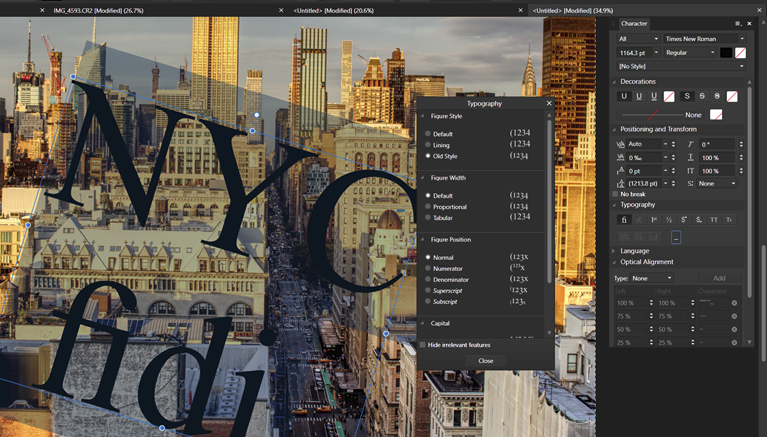The width and height of the screenshot is (767, 437).
Task: Collapse the Figure Position group
Action: [x=423, y=239]
